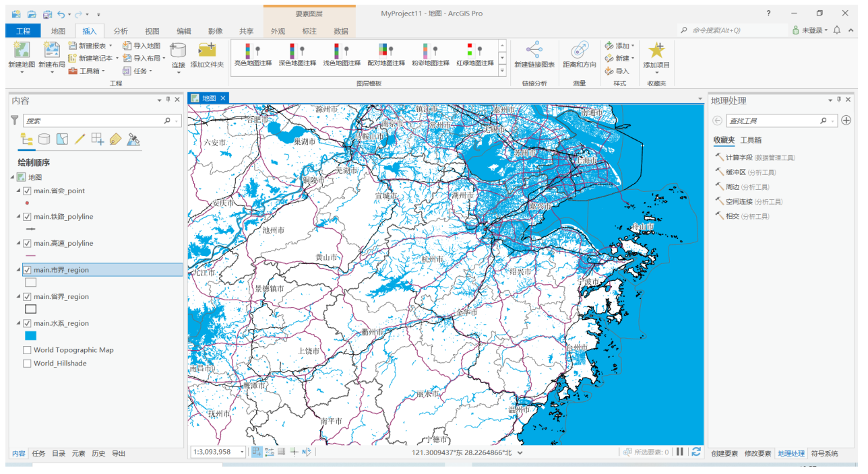Pause map drawing with the pause icon
The width and height of the screenshot is (868, 474).
680,452
